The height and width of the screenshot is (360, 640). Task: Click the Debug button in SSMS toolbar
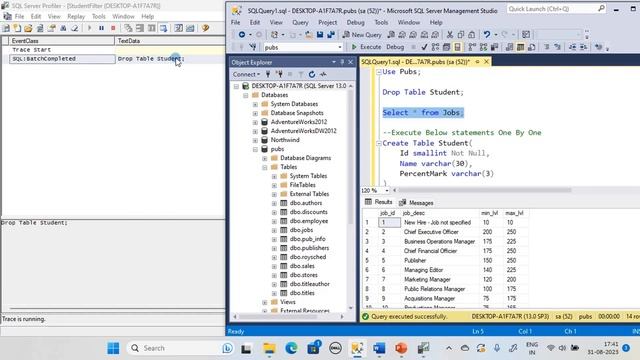tap(395, 47)
